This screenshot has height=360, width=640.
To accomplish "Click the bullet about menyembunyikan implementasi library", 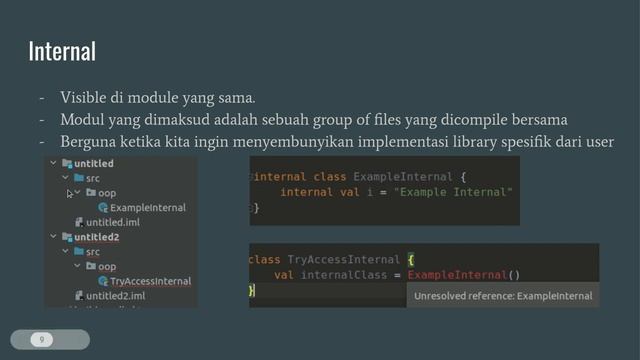I will click(337, 142).
